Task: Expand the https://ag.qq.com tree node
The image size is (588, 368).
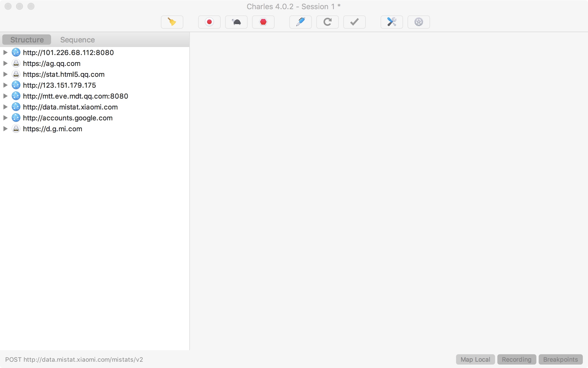Action: [5, 63]
